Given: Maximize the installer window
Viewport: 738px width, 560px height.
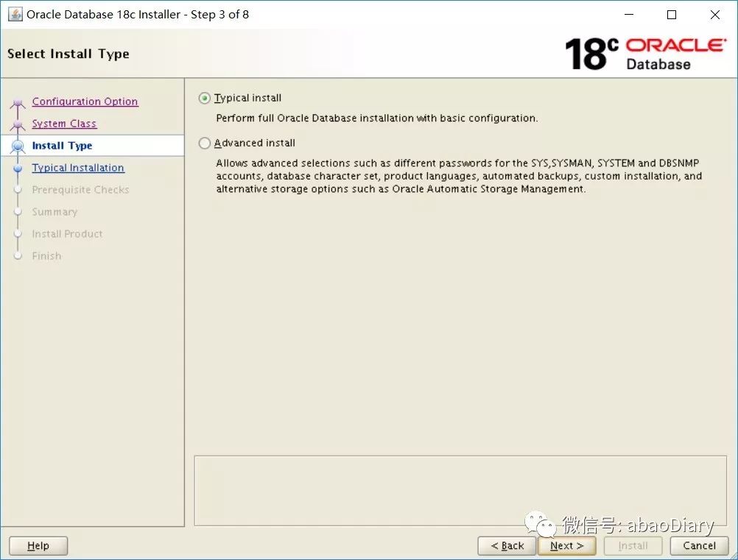Looking at the screenshot, I should coord(672,15).
